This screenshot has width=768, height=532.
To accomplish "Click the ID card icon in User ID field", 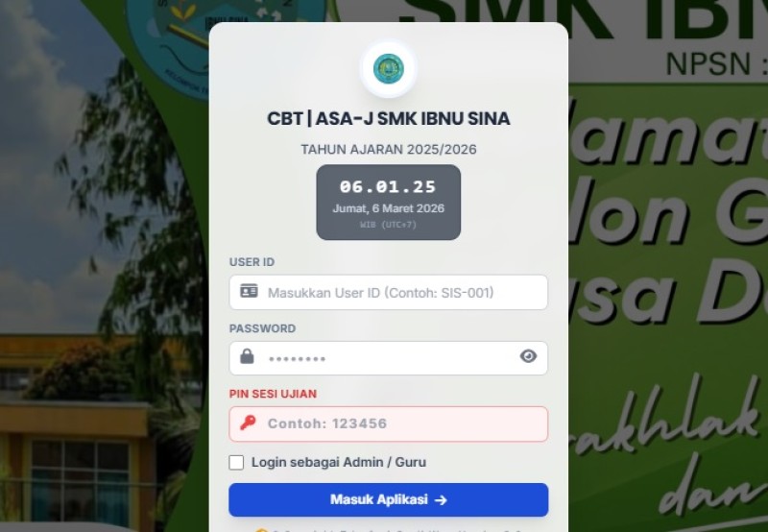I will tap(249, 291).
